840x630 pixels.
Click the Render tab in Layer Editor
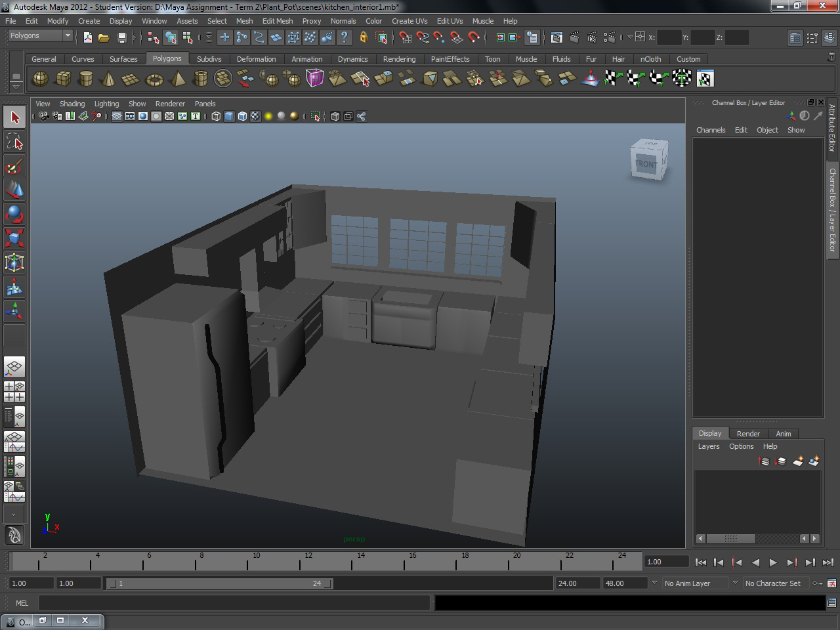pyautogui.click(x=747, y=434)
